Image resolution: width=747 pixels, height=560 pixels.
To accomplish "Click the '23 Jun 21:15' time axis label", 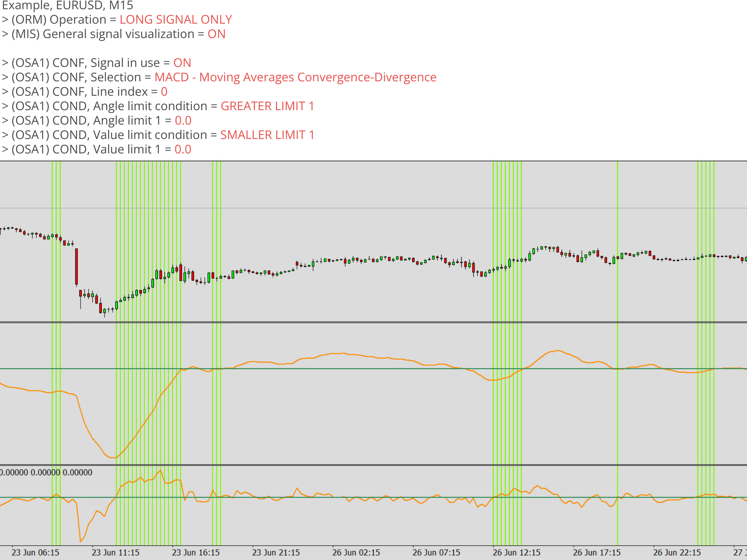I will pyautogui.click(x=276, y=553).
